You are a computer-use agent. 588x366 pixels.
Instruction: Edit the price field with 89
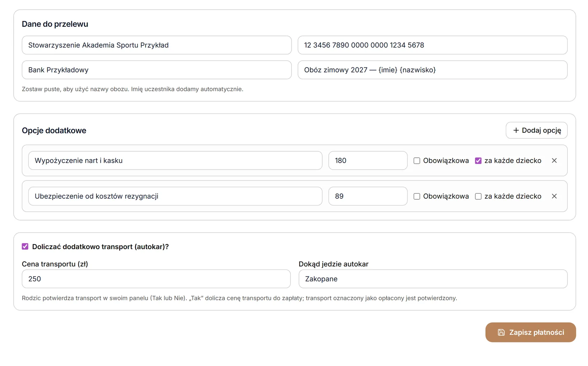coord(368,196)
